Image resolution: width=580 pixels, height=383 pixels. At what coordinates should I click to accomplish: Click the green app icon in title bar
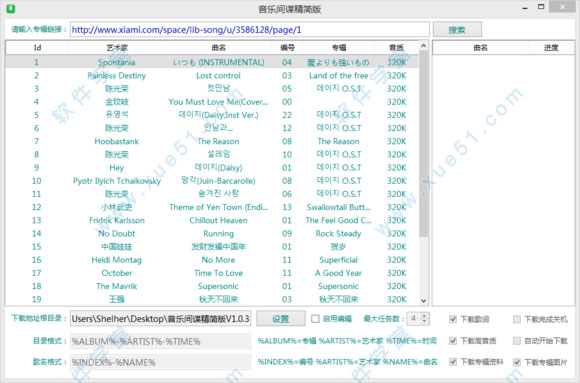point(11,8)
